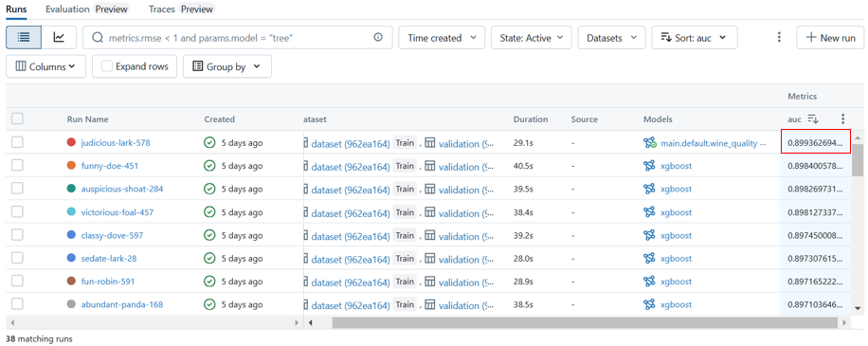
Task: Select the checkbox for judicious-lark-578
Action: 17,142
